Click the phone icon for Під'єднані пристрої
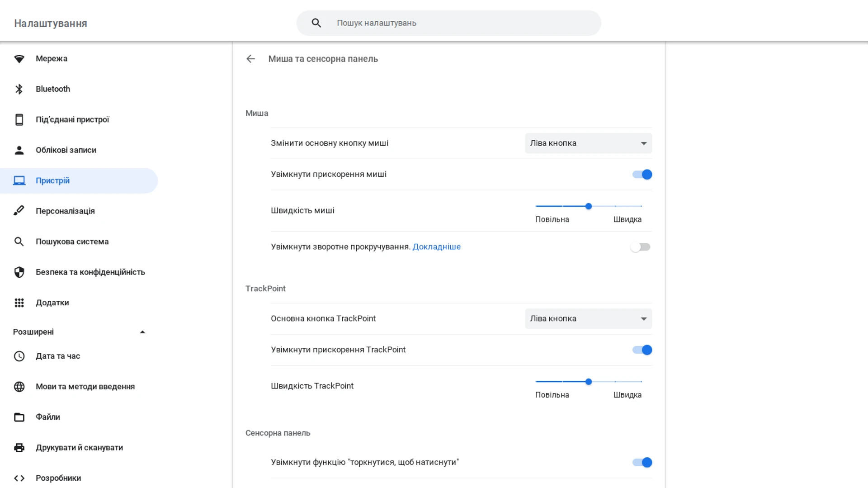The height and width of the screenshot is (488, 868). point(19,120)
